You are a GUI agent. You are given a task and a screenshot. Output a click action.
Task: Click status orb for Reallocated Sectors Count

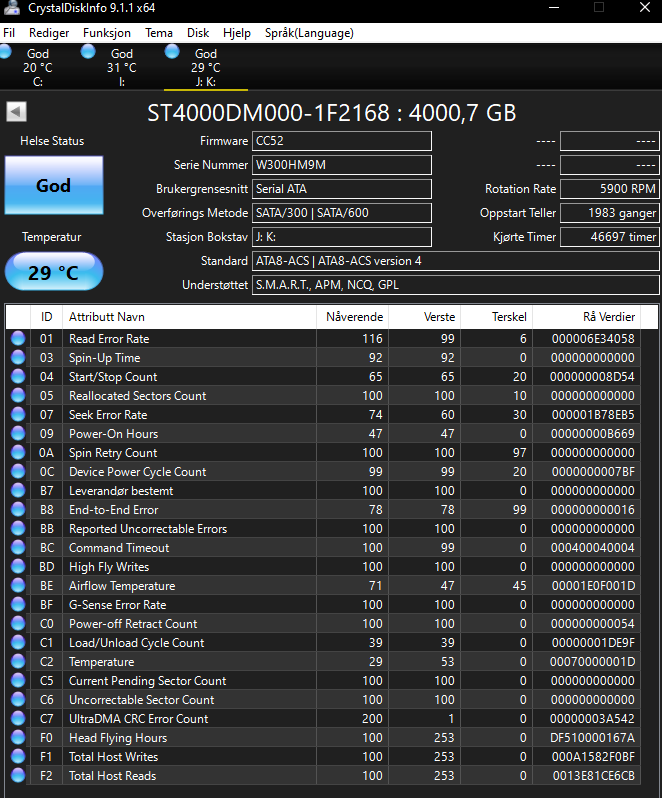[18, 395]
